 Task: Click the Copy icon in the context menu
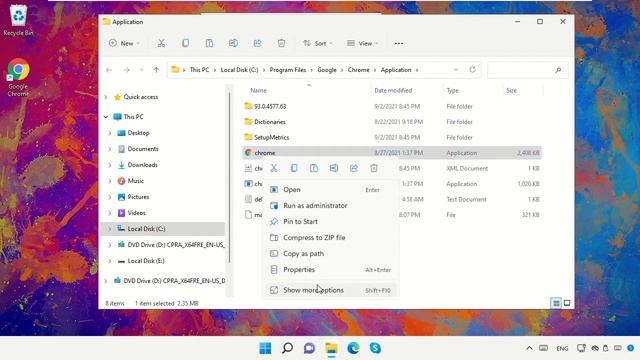(x=294, y=168)
